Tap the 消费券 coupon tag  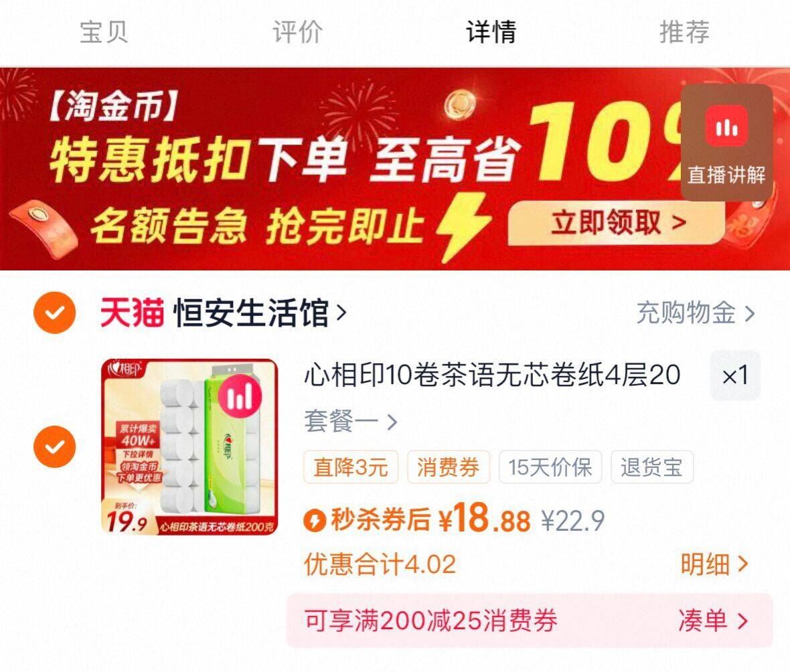[x=448, y=467]
